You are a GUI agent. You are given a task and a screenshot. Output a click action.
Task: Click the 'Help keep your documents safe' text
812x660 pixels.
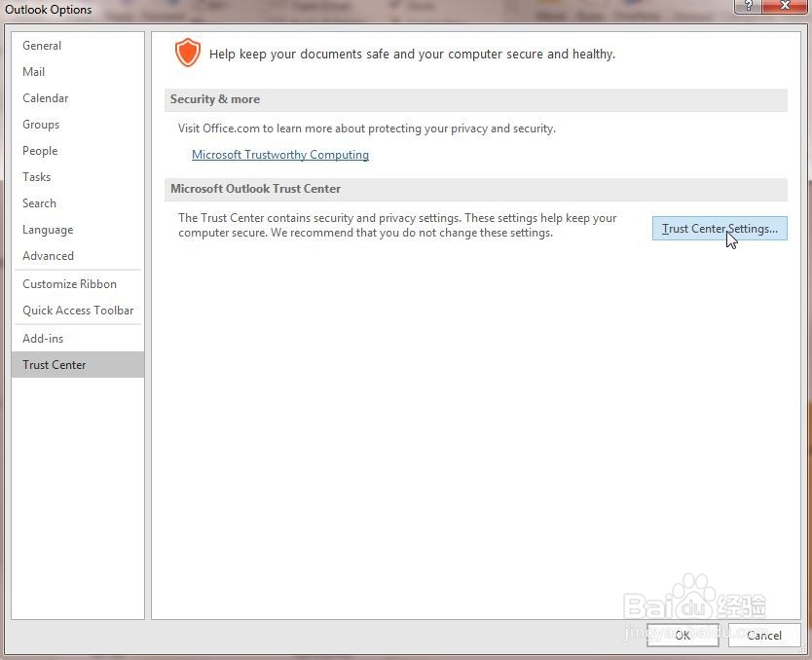(412, 55)
